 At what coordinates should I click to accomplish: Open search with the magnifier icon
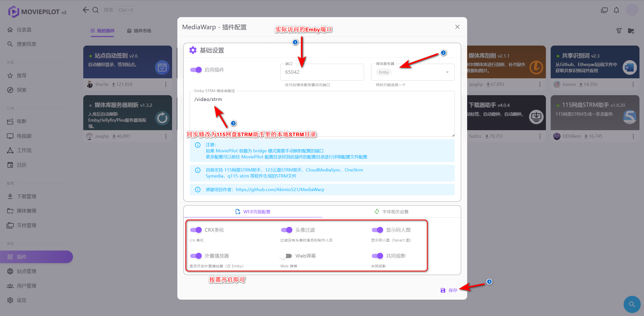[x=96, y=10]
